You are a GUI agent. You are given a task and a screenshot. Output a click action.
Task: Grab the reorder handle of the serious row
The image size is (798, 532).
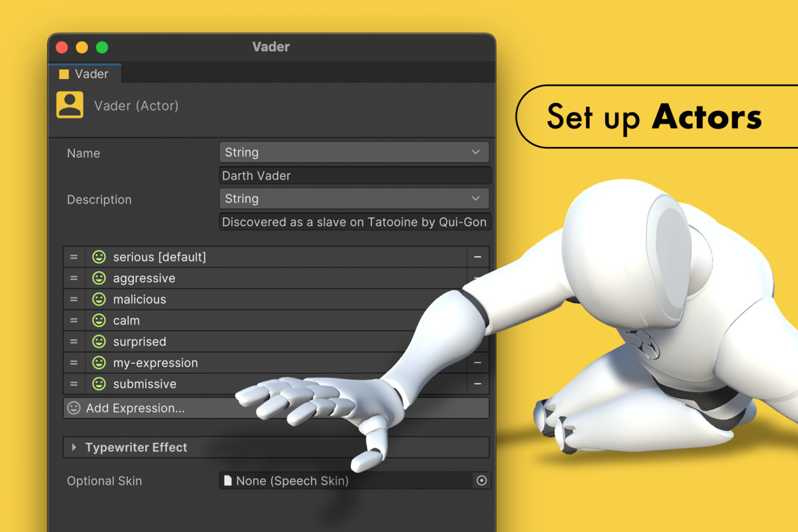click(74, 257)
